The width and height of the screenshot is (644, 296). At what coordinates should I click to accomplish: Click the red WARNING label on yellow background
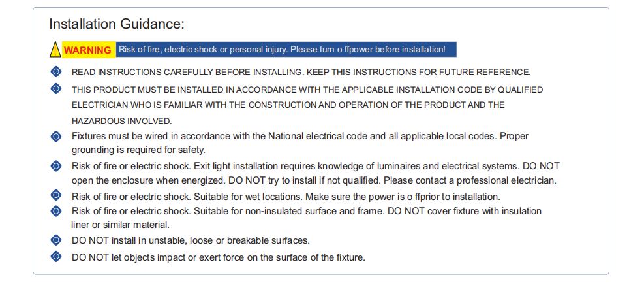88,50
